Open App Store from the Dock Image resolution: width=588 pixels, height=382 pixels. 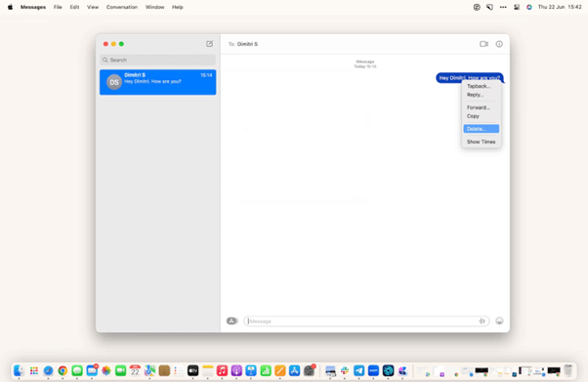pyautogui.click(x=294, y=370)
